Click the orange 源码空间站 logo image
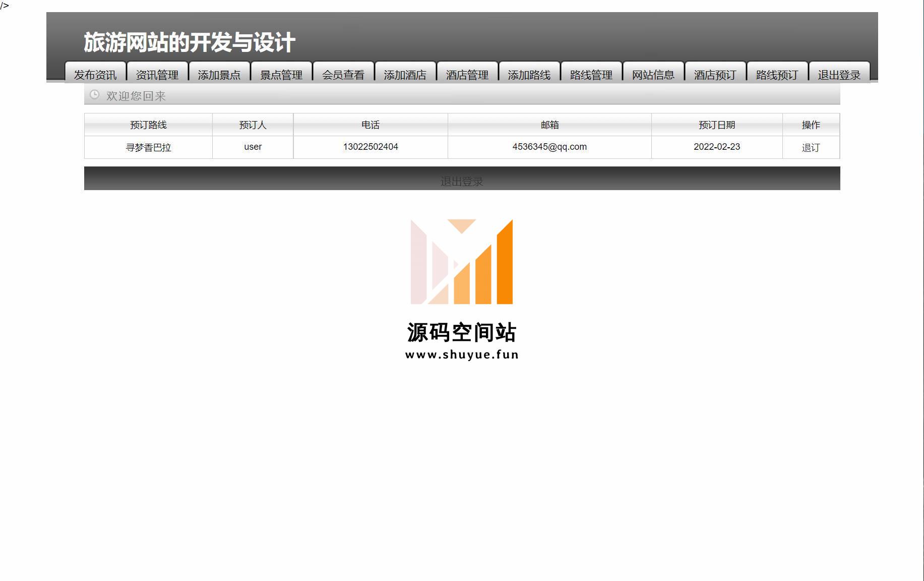The width and height of the screenshot is (924, 581). 462,289
